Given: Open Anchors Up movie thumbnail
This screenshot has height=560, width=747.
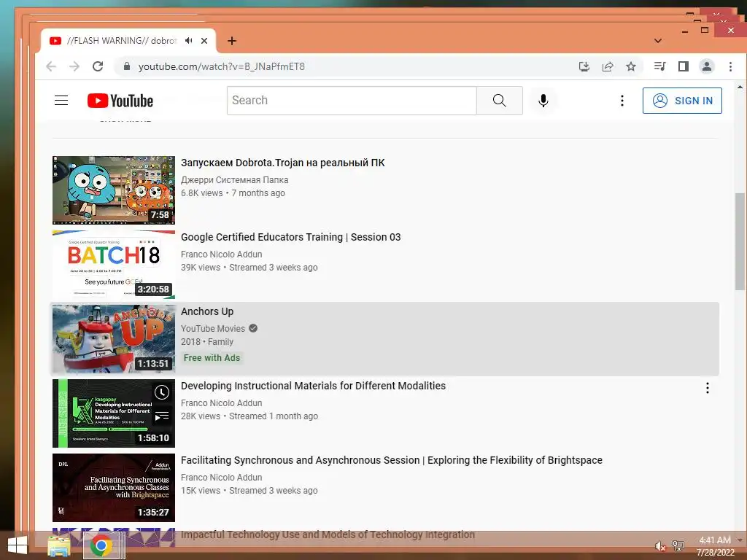Looking at the screenshot, I should point(113,338).
